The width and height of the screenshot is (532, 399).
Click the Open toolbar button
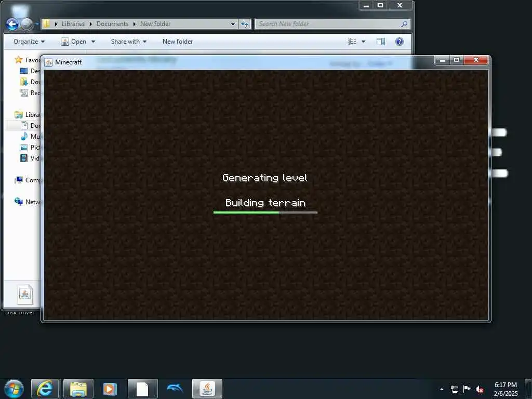(x=74, y=42)
